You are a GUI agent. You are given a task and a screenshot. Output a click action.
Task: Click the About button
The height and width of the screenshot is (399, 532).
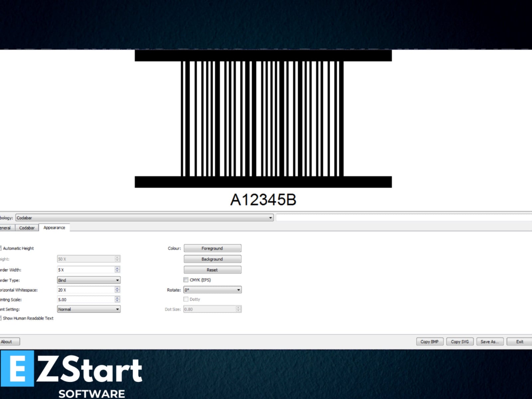pos(9,341)
